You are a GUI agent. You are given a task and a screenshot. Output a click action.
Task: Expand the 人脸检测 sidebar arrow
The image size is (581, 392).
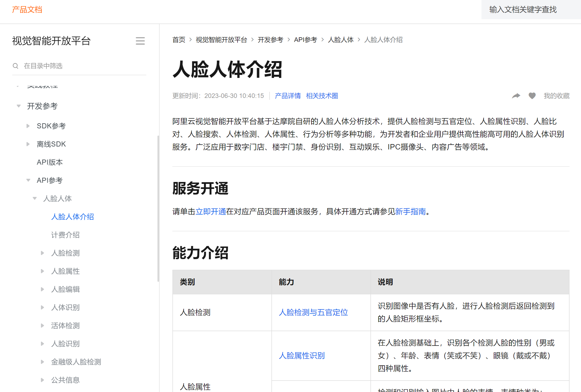coord(42,253)
